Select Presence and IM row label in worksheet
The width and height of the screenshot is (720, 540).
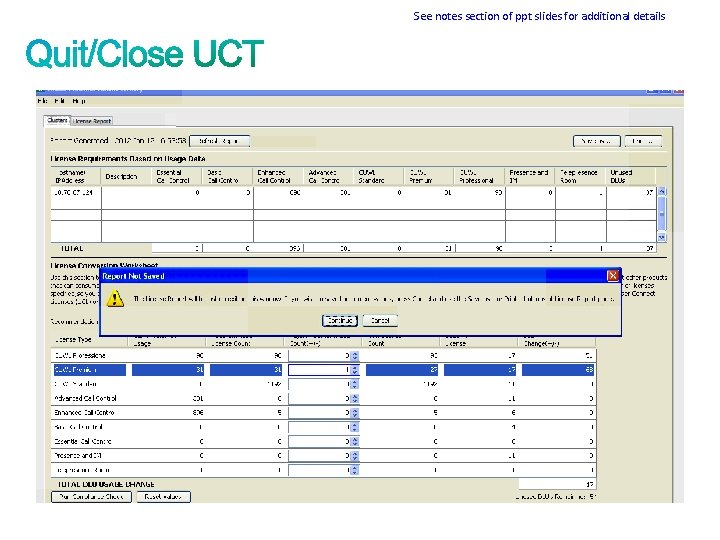(78, 456)
